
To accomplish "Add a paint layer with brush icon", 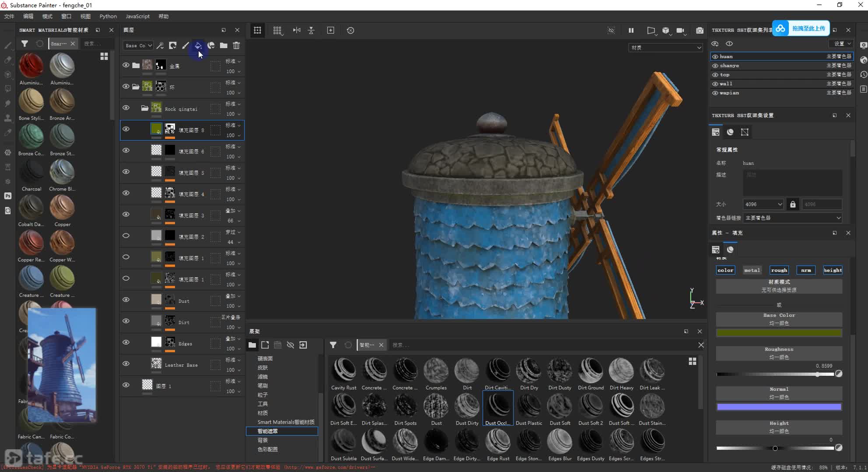I will click(185, 45).
